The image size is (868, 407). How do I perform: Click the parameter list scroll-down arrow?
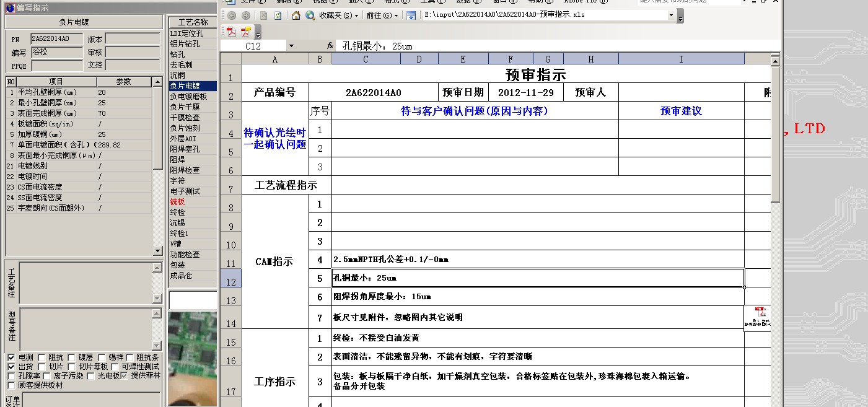(x=157, y=251)
